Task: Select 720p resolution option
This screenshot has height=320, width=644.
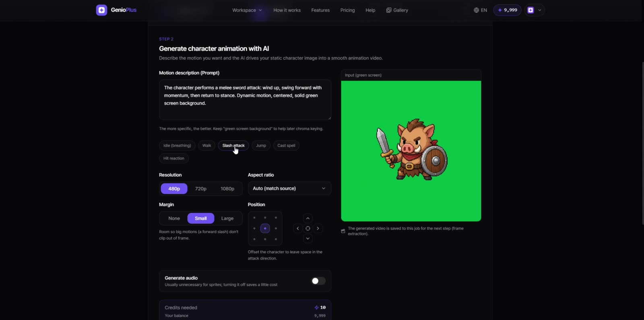Action: pyautogui.click(x=201, y=189)
